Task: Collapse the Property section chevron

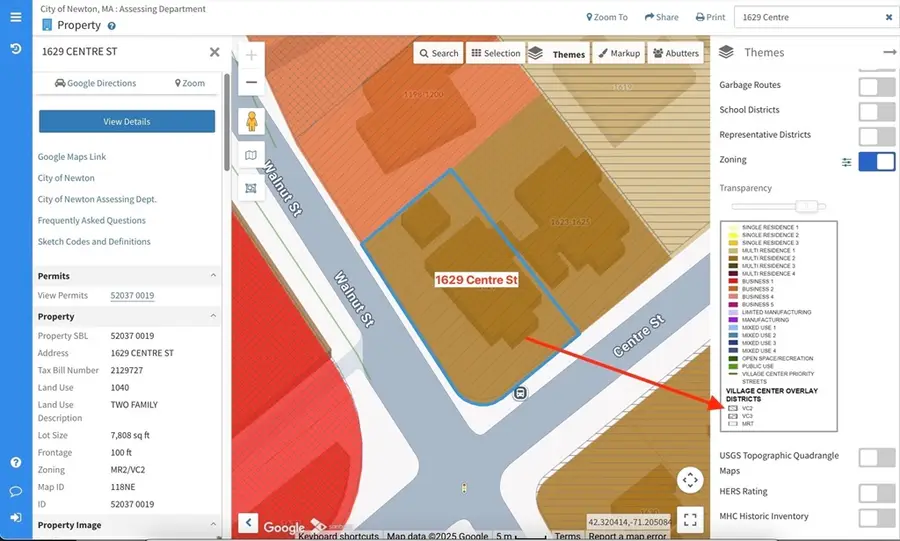Action: coord(213,317)
